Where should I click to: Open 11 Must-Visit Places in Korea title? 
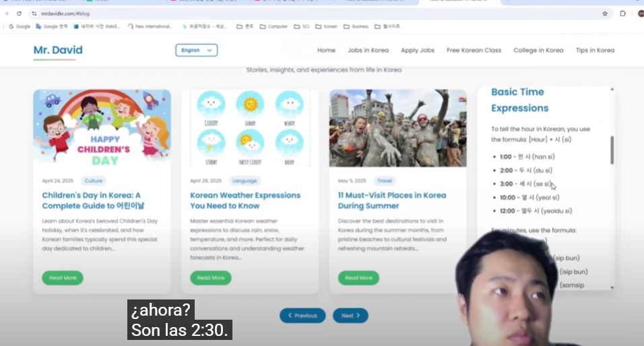[x=392, y=200]
